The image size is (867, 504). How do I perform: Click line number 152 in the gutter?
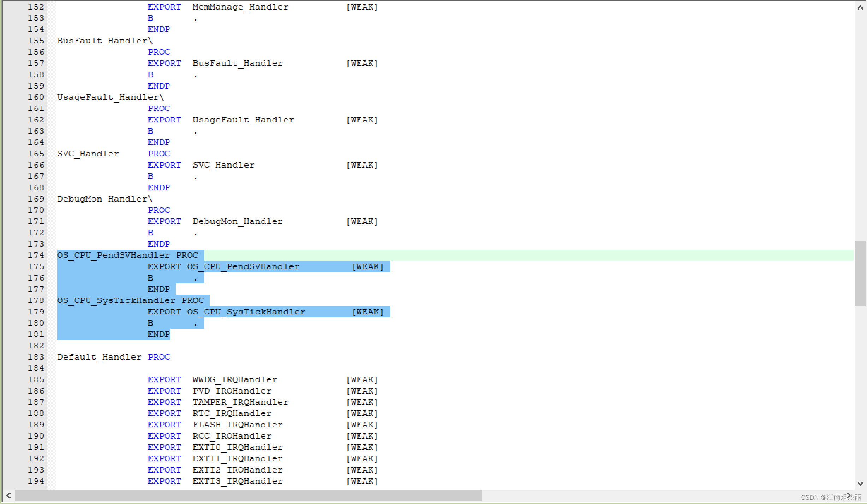36,7
